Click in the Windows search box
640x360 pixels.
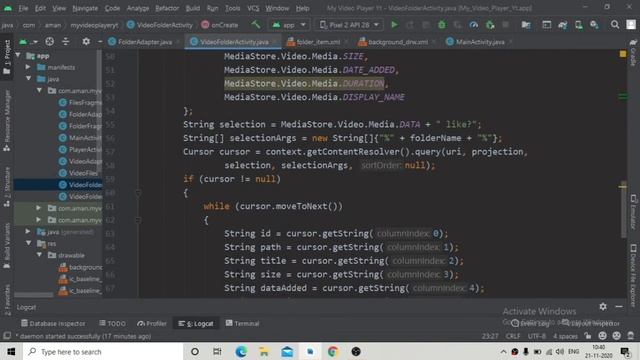point(103,351)
